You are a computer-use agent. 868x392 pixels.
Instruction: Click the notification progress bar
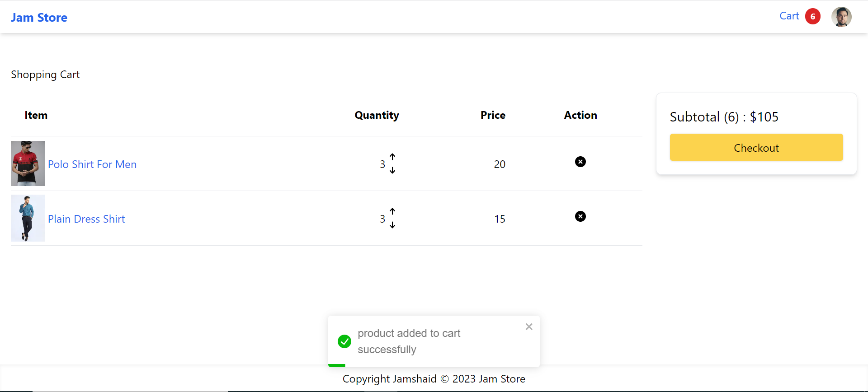click(337, 365)
